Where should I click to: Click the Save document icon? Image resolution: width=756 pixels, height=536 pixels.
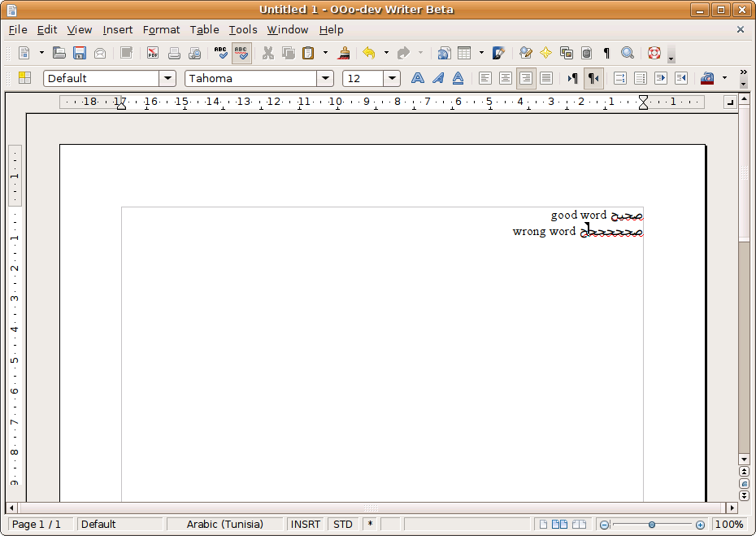pyautogui.click(x=80, y=53)
